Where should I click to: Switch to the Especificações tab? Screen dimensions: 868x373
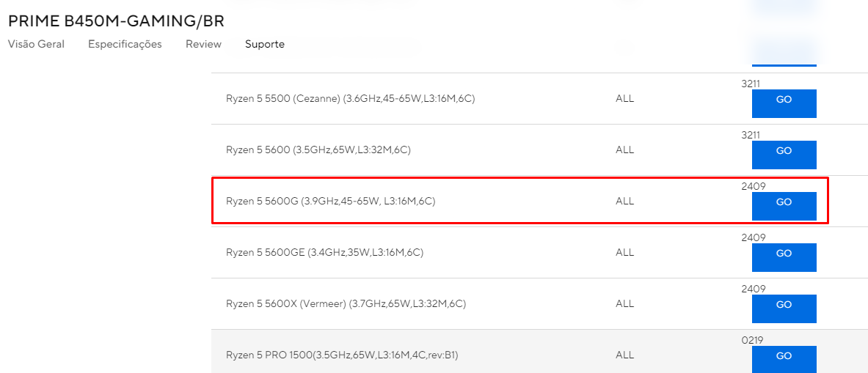(x=125, y=44)
